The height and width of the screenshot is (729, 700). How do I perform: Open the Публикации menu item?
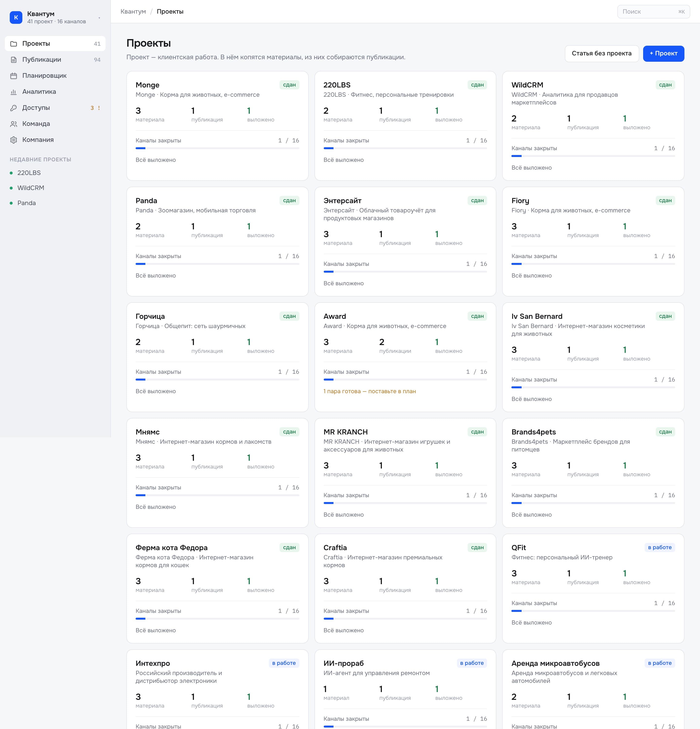(55, 60)
